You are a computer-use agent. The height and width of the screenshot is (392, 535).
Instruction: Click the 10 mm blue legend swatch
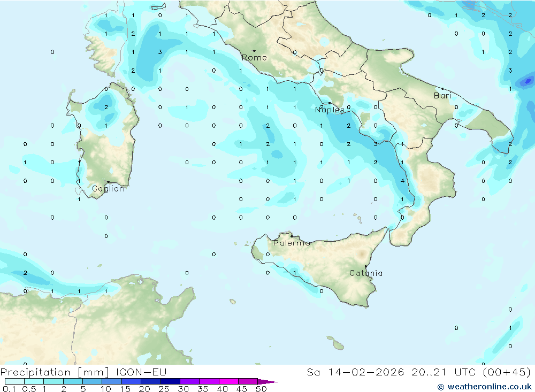pos(112,381)
